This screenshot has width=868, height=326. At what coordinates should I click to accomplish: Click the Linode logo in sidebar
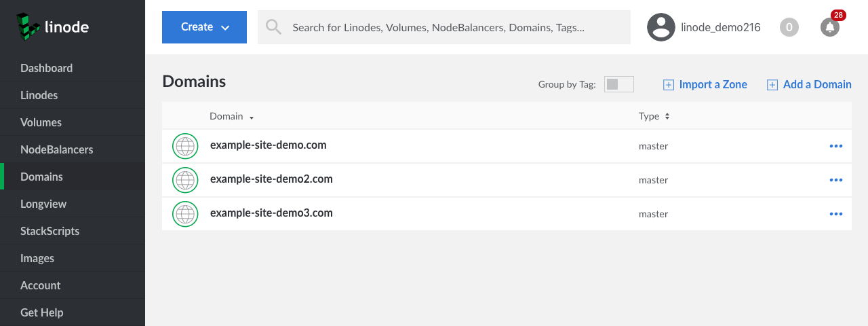[x=53, y=26]
